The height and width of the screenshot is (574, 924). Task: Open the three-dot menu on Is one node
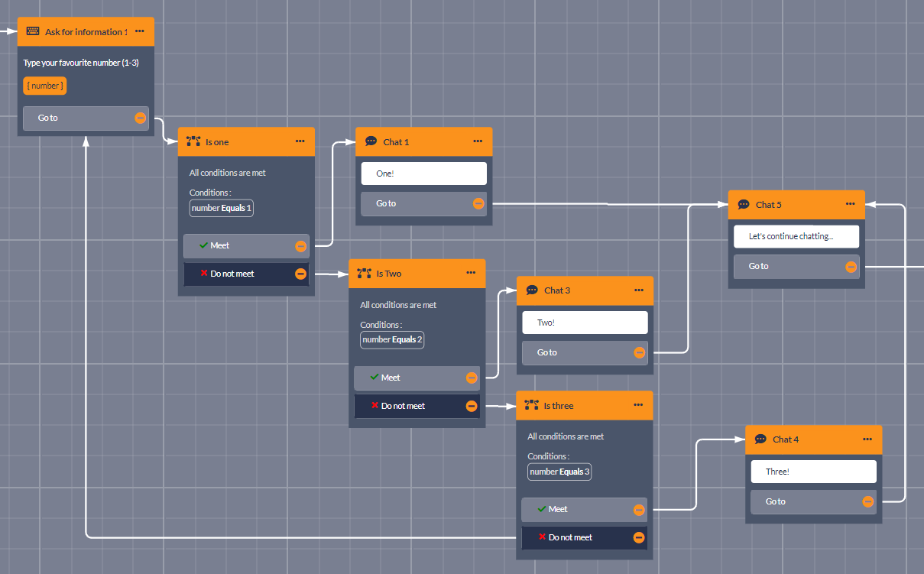pyautogui.click(x=300, y=141)
